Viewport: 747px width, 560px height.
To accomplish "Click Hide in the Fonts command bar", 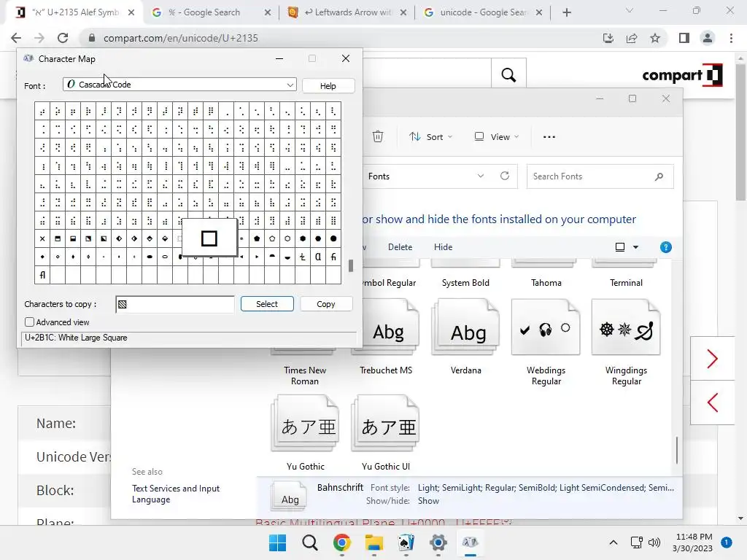I will click(443, 247).
